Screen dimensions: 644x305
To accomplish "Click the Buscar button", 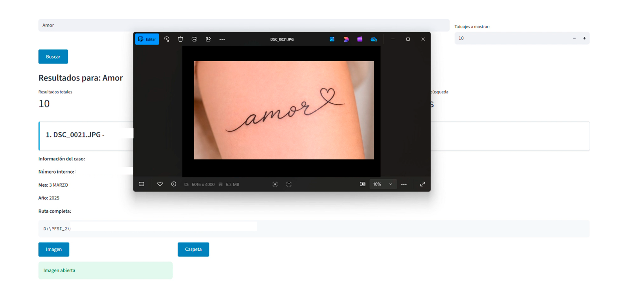I will [x=53, y=57].
